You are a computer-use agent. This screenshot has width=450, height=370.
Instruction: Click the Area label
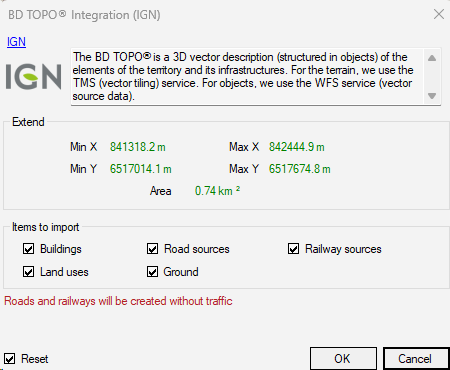point(161,191)
